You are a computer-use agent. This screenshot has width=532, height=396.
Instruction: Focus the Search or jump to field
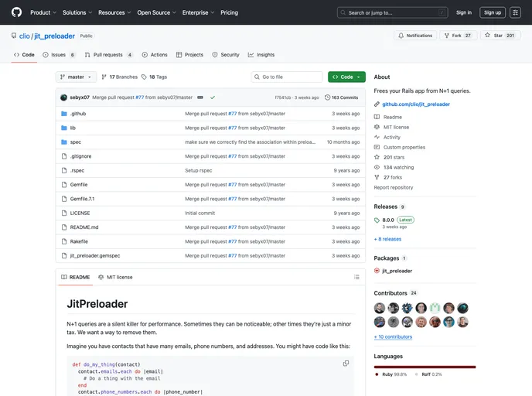coord(393,12)
